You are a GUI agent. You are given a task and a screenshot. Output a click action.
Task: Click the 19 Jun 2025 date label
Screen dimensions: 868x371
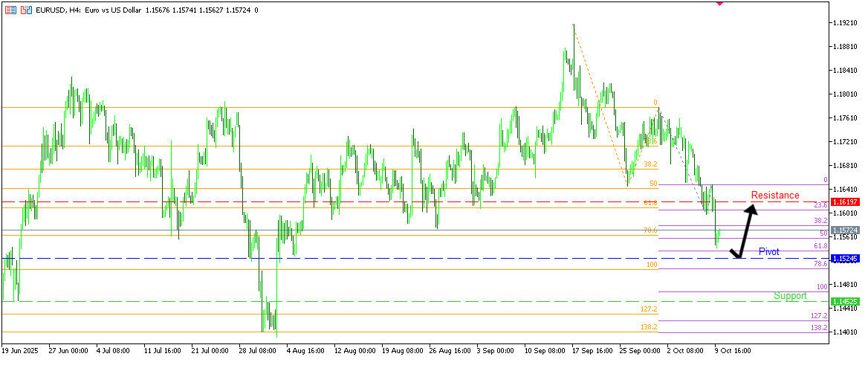coord(20,349)
